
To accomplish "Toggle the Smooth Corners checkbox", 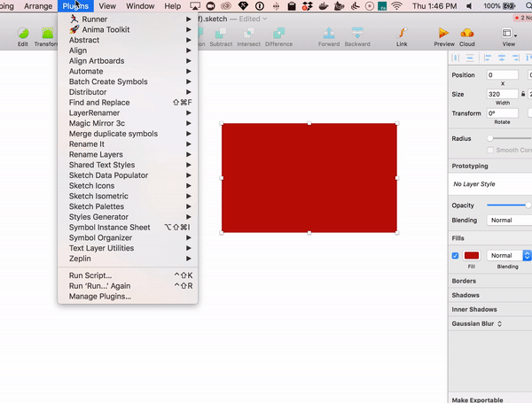I will [x=490, y=150].
